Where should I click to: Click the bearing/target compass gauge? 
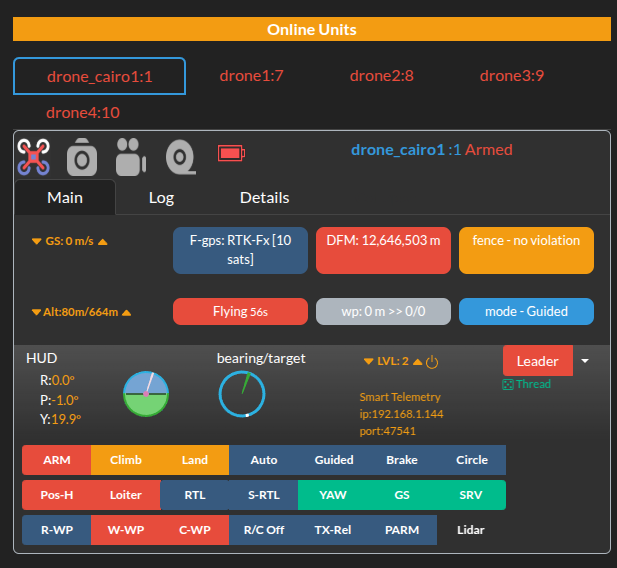(x=243, y=394)
